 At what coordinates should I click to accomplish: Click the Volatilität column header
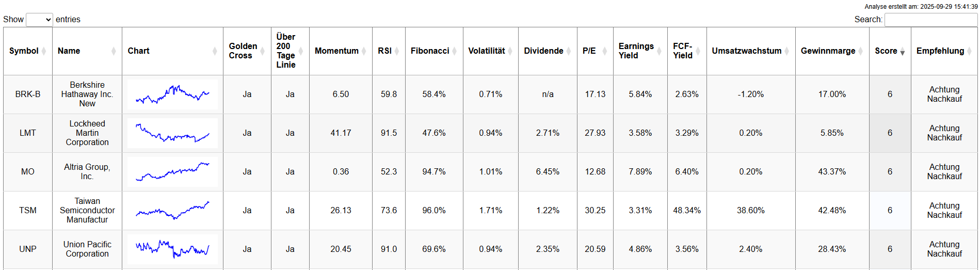click(486, 51)
